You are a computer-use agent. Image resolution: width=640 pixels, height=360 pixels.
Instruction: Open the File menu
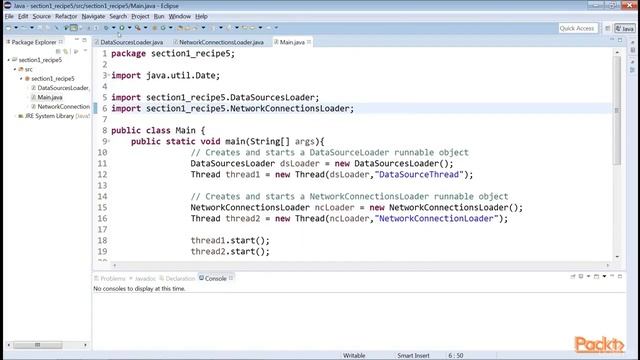click(x=9, y=16)
